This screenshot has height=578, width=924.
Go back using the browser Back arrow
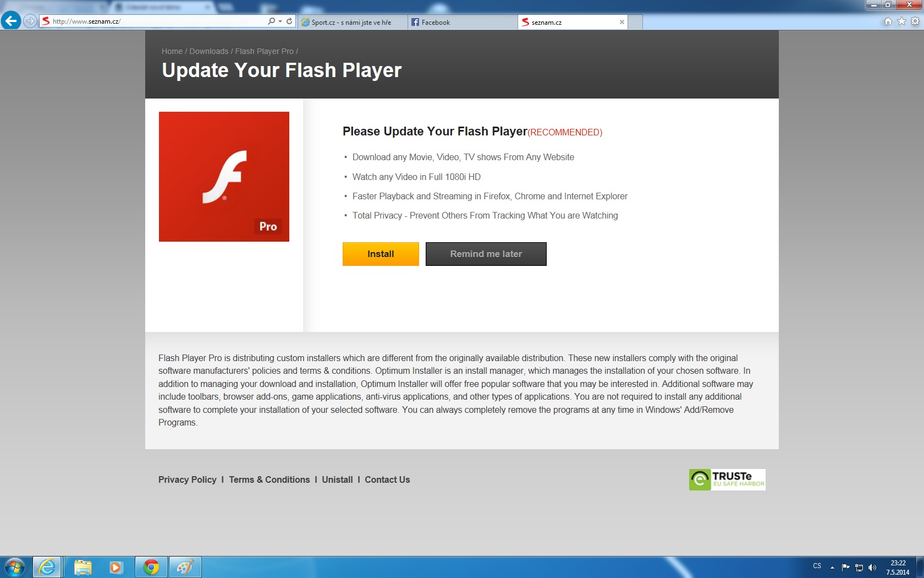point(10,21)
